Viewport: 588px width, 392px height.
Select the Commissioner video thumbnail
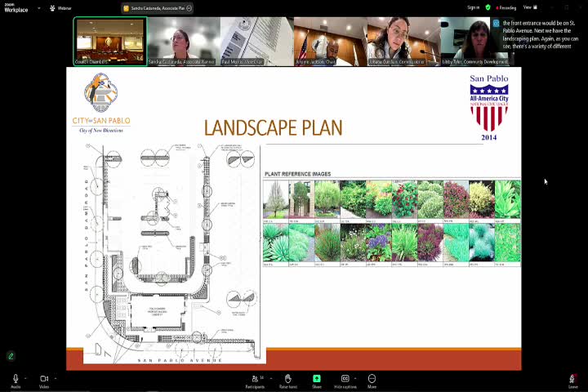404,42
